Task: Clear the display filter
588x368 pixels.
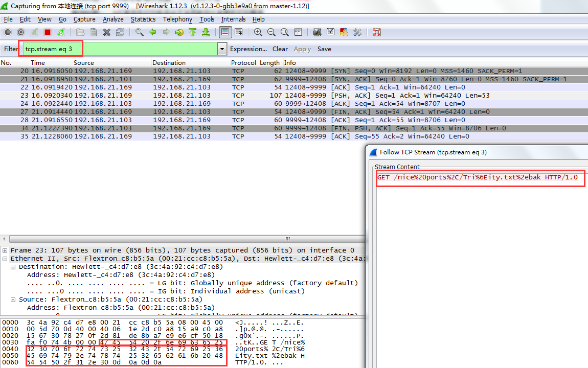Action: [280, 49]
